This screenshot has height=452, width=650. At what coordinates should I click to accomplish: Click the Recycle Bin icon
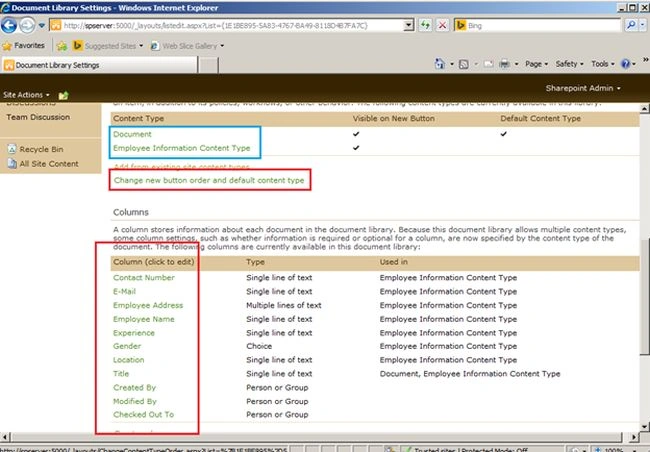(x=12, y=149)
